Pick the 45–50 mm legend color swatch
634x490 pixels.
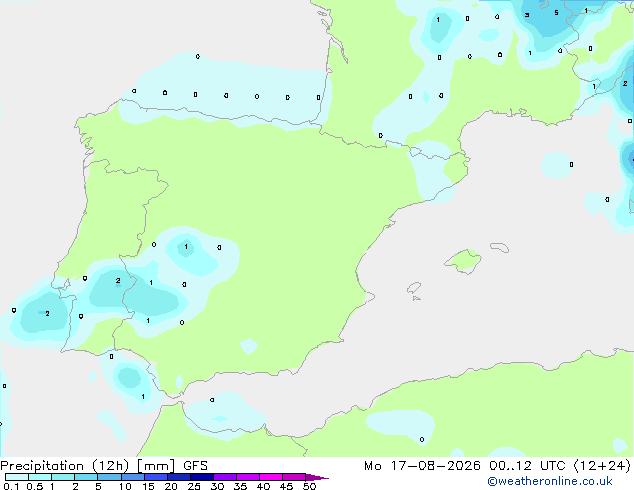(x=294, y=477)
